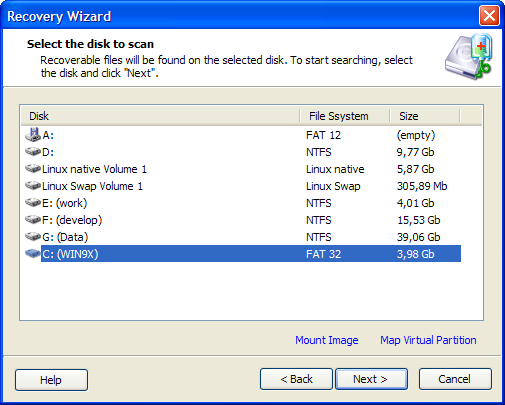Select the E: (work) disk row
This screenshot has width=505, height=405.
tap(243, 203)
